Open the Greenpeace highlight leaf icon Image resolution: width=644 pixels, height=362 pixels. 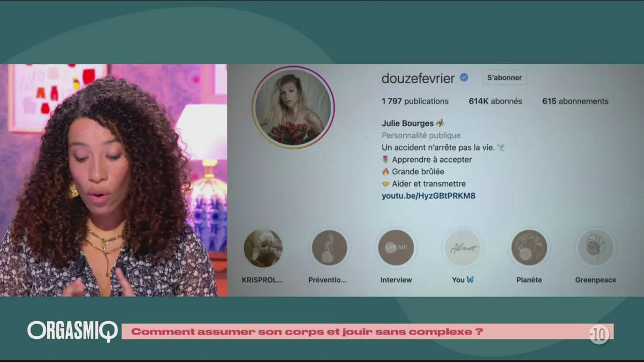pyautogui.click(x=595, y=248)
